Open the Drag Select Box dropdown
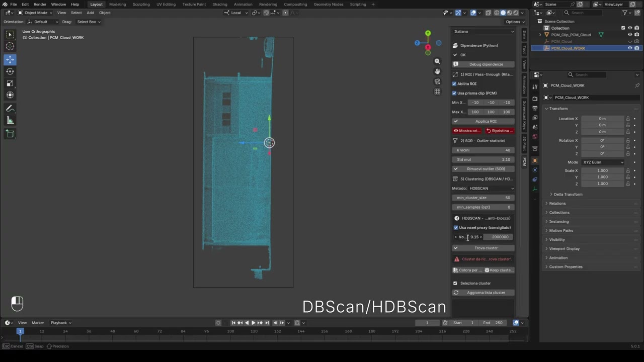 coord(89,22)
